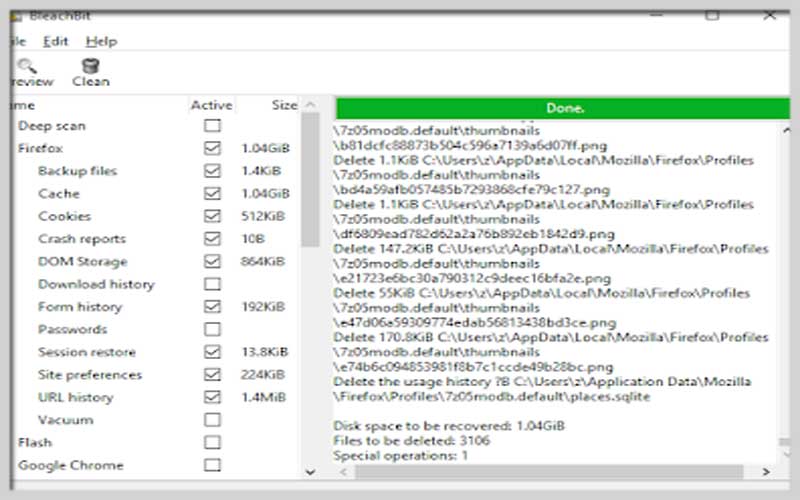Viewport: 800px width, 500px height.
Task: Uncheck the Cache checkbox
Action: 212,193
